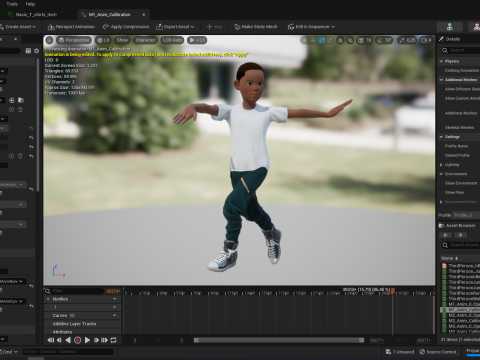The height and width of the screenshot is (360, 480).
Task: Collapse the Physics section
Action: [x=441, y=61]
